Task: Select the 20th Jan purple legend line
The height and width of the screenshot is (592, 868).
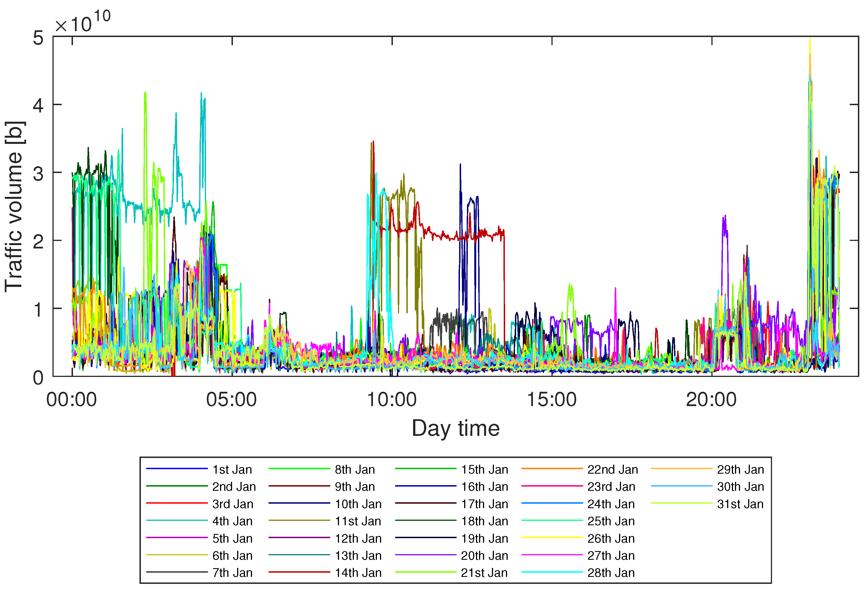Action: pyautogui.click(x=425, y=555)
